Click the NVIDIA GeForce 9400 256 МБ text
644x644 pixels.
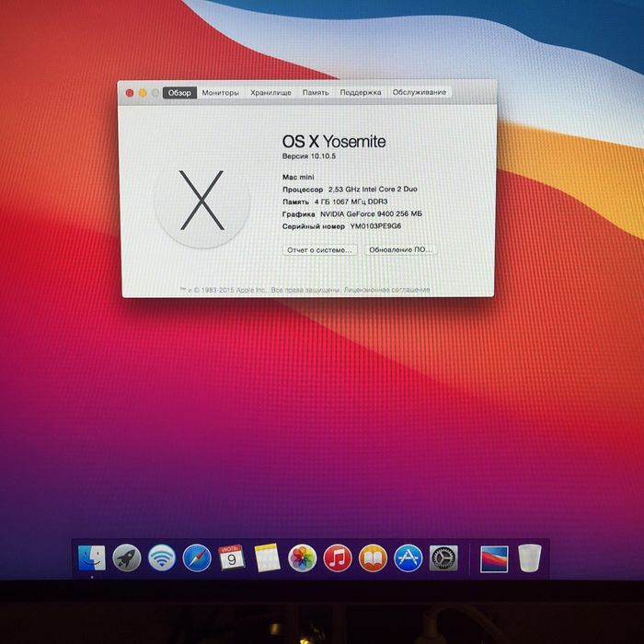pyautogui.click(x=371, y=214)
